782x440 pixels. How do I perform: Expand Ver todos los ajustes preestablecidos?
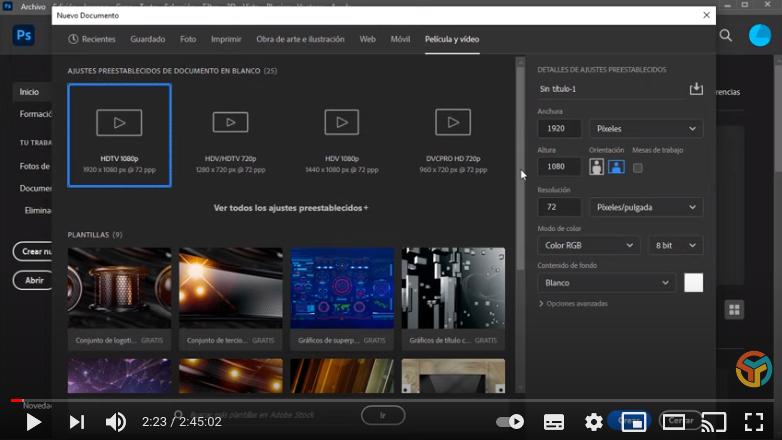click(291, 208)
